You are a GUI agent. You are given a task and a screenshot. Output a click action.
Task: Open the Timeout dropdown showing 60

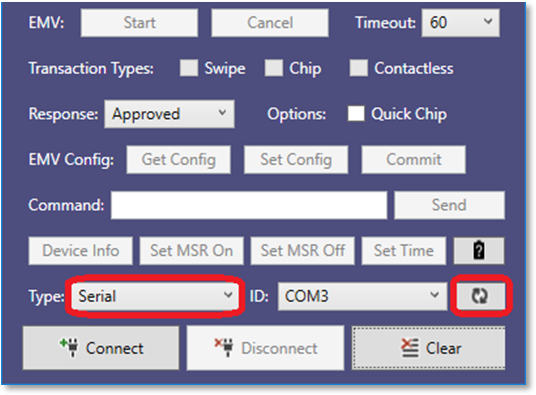tap(460, 23)
